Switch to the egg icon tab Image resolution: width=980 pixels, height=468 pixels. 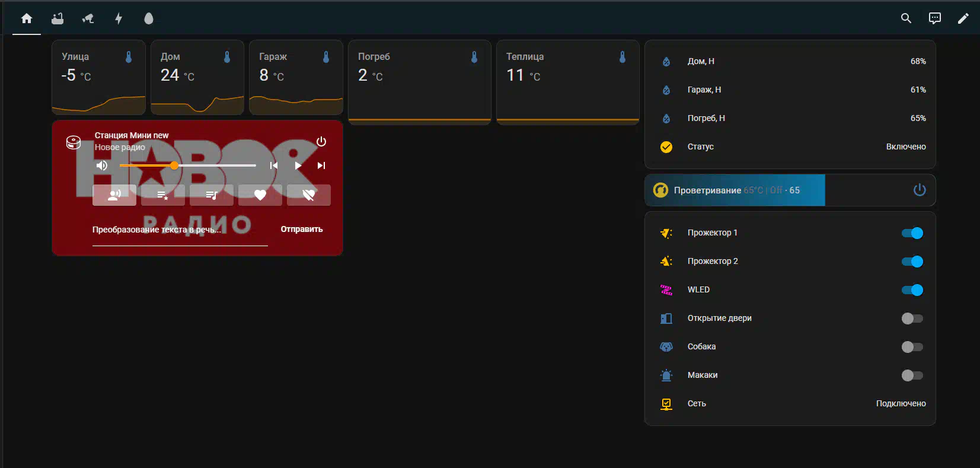(x=149, y=18)
